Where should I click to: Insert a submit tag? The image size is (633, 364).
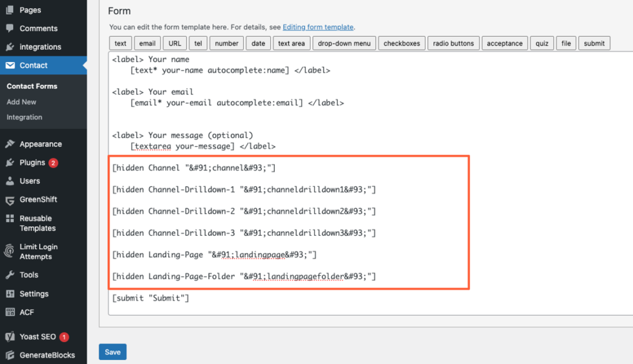tap(594, 43)
